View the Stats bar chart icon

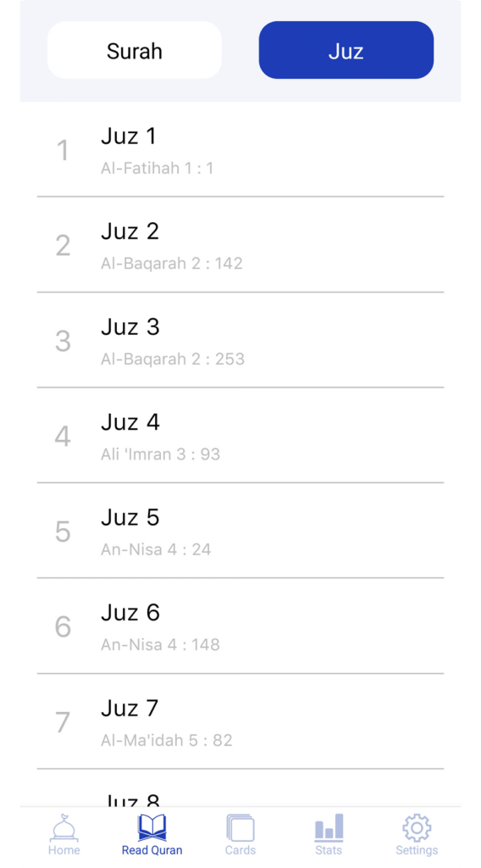[x=329, y=827]
